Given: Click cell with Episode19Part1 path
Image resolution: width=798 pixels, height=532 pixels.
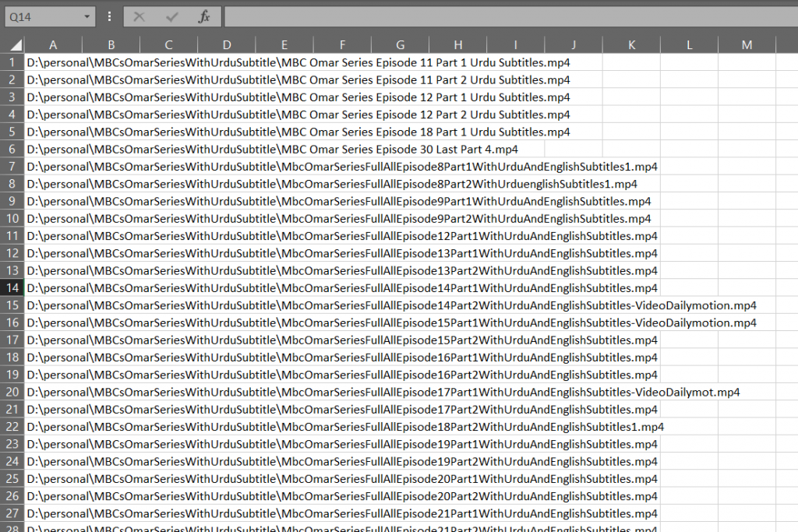Looking at the screenshot, I should tap(342, 444).
